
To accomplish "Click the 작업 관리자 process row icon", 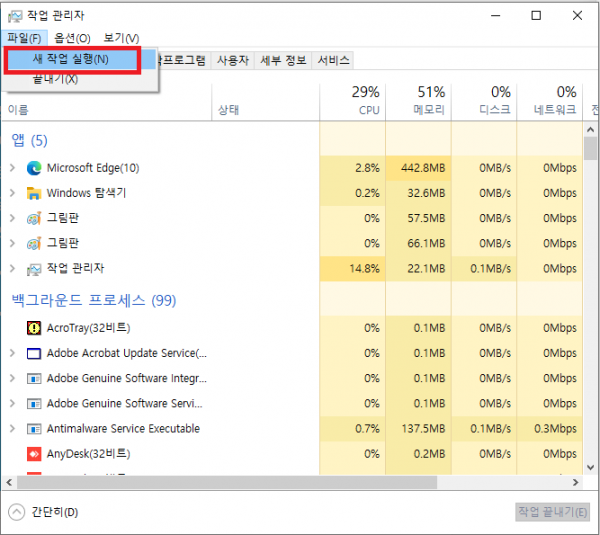I will click(x=34, y=269).
